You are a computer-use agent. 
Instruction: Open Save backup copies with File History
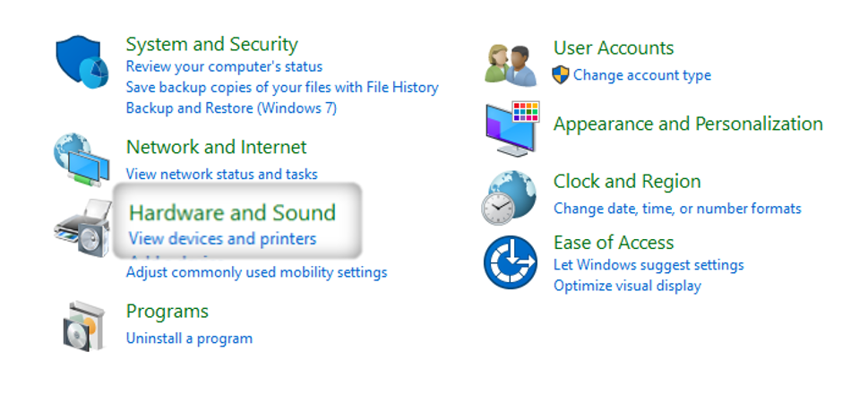coord(282,88)
